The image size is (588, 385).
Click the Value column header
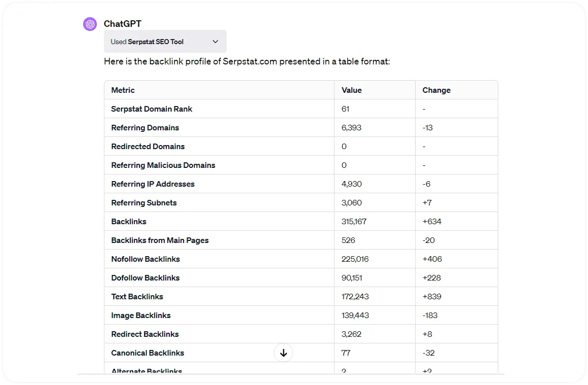pyautogui.click(x=352, y=90)
